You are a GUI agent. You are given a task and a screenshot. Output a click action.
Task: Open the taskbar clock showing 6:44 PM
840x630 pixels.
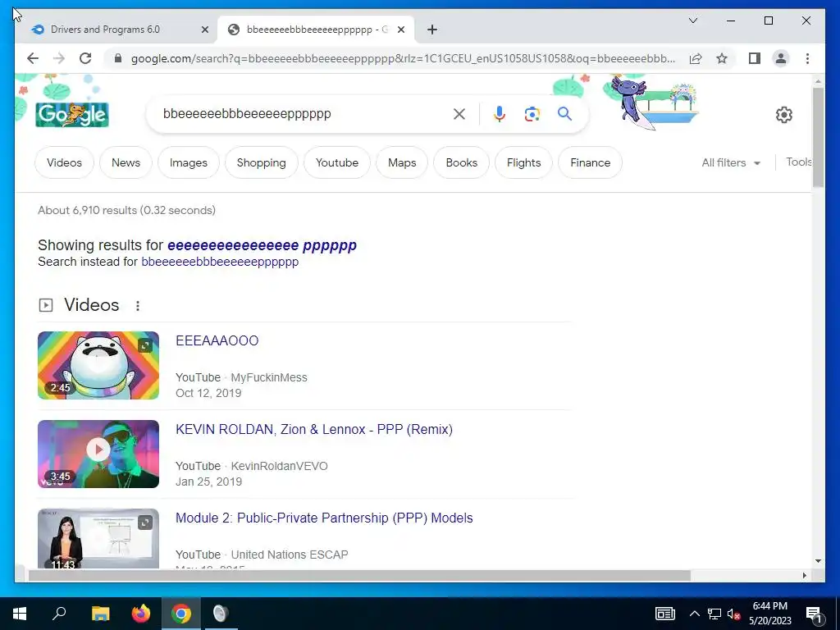click(769, 614)
